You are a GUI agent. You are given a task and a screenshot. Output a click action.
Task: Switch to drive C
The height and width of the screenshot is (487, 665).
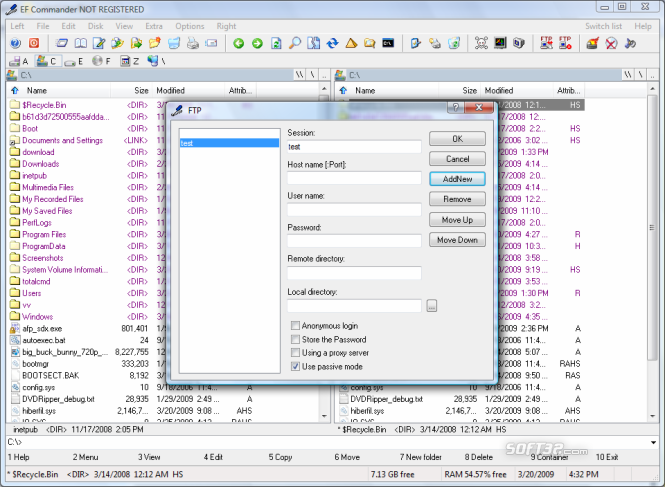coord(47,62)
